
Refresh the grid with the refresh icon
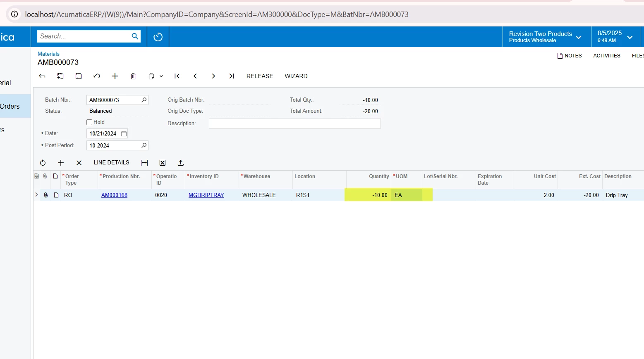point(43,163)
